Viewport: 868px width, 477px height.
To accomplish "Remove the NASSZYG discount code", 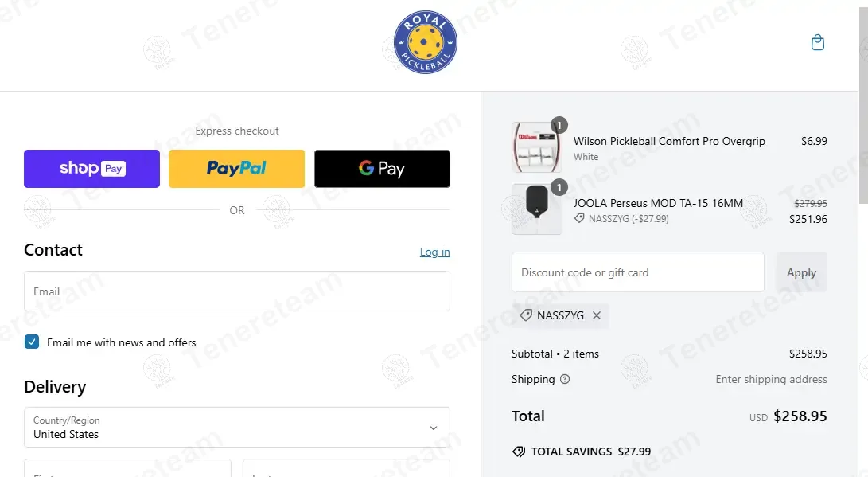I will pos(596,315).
